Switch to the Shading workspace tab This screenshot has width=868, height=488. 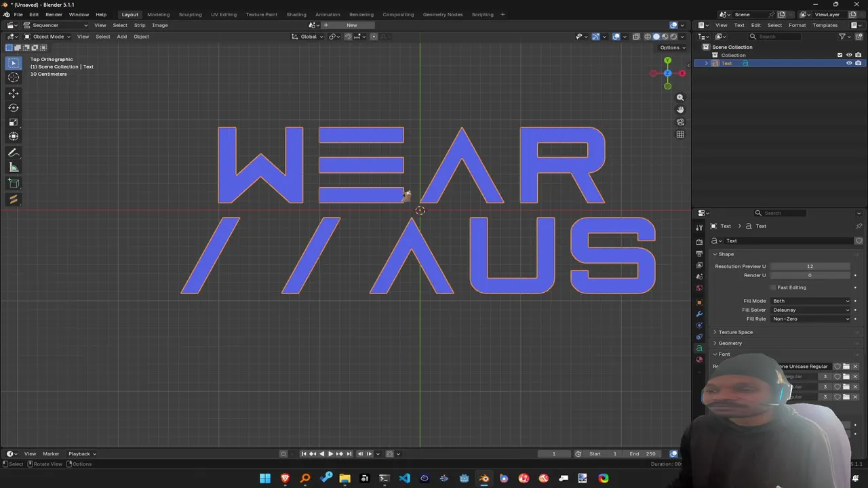[296, 14]
